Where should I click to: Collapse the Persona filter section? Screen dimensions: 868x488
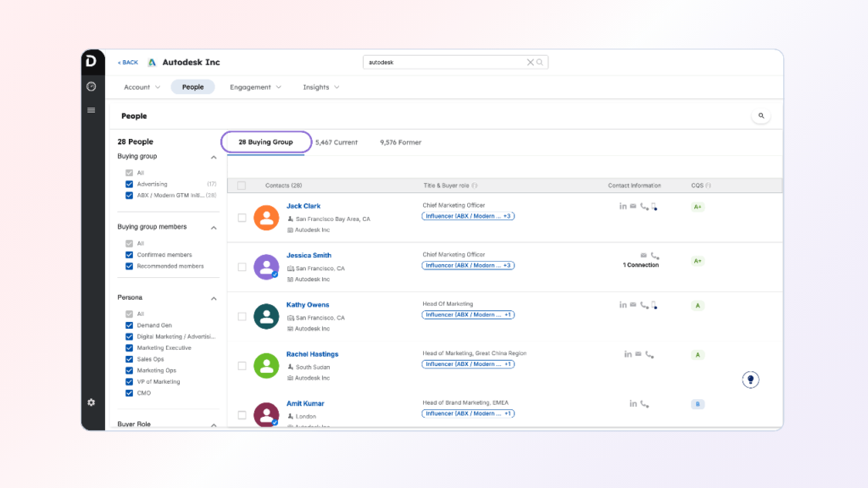pos(214,298)
